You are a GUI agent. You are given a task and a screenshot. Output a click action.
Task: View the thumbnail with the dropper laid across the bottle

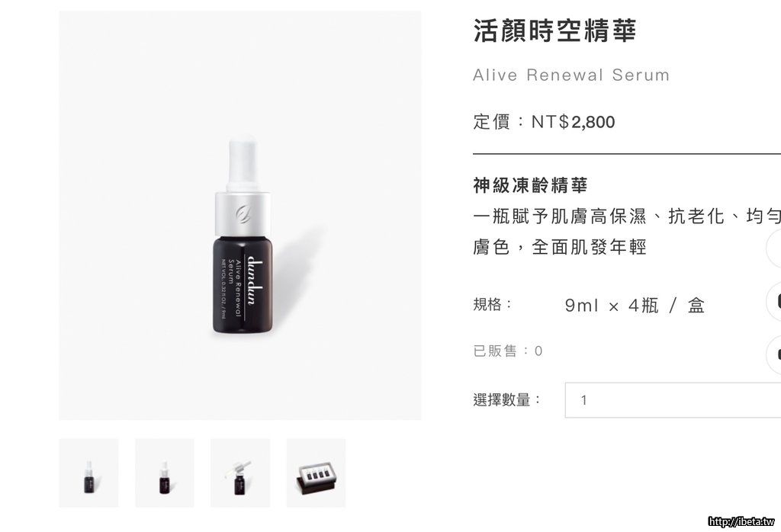[x=240, y=473]
